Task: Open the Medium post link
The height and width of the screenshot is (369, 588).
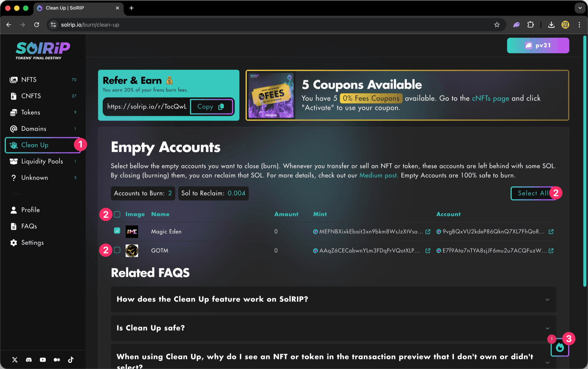Action: pos(379,175)
